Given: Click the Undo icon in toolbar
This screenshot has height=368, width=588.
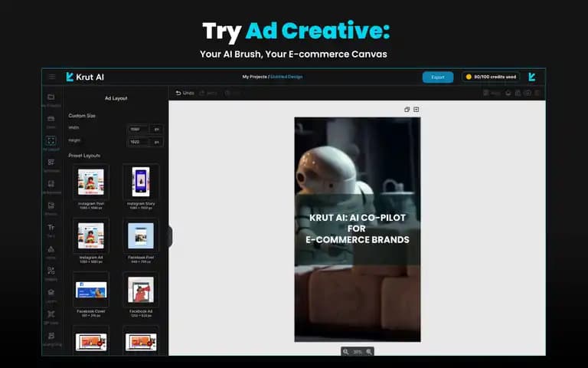Looking at the screenshot, I should [178, 93].
